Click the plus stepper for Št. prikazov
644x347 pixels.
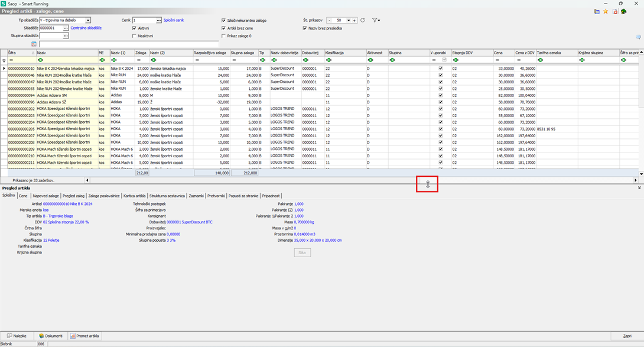point(354,20)
